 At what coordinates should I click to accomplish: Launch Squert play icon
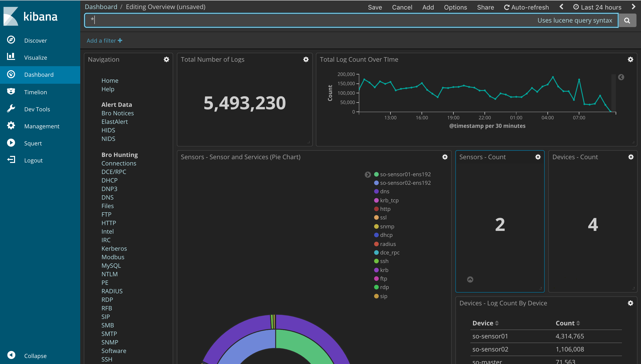(x=11, y=143)
